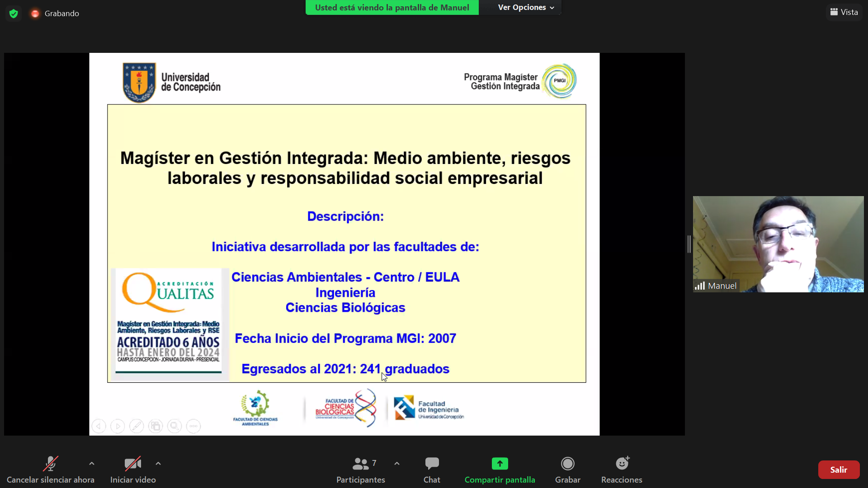Click 'Iniciativa desarrollada por las facultades de:'
Viewport: 868px width, 488px height.
345,247
